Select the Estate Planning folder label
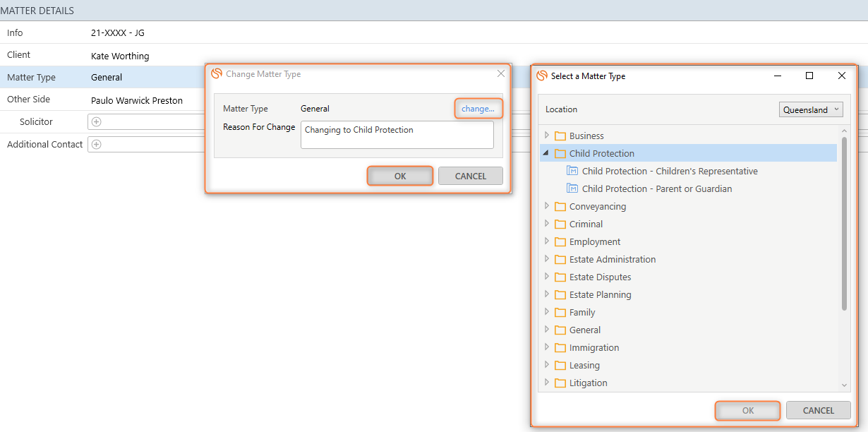 pos(601,294)
